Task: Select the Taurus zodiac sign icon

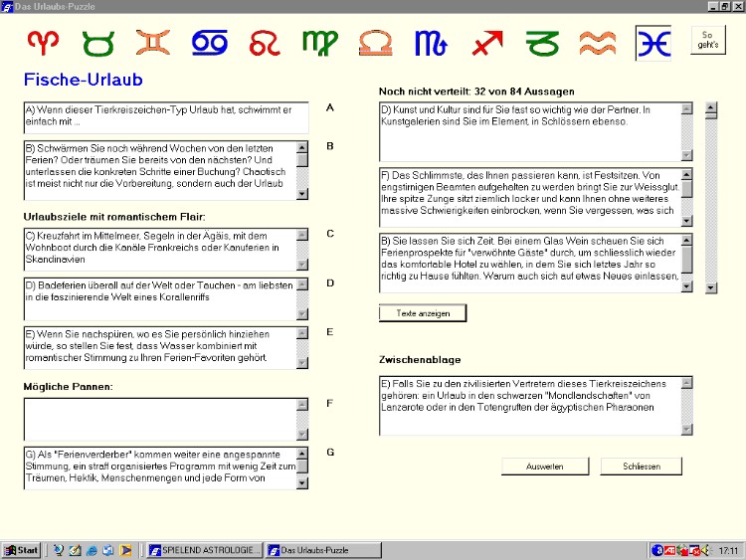Action: tap(98, 43)
